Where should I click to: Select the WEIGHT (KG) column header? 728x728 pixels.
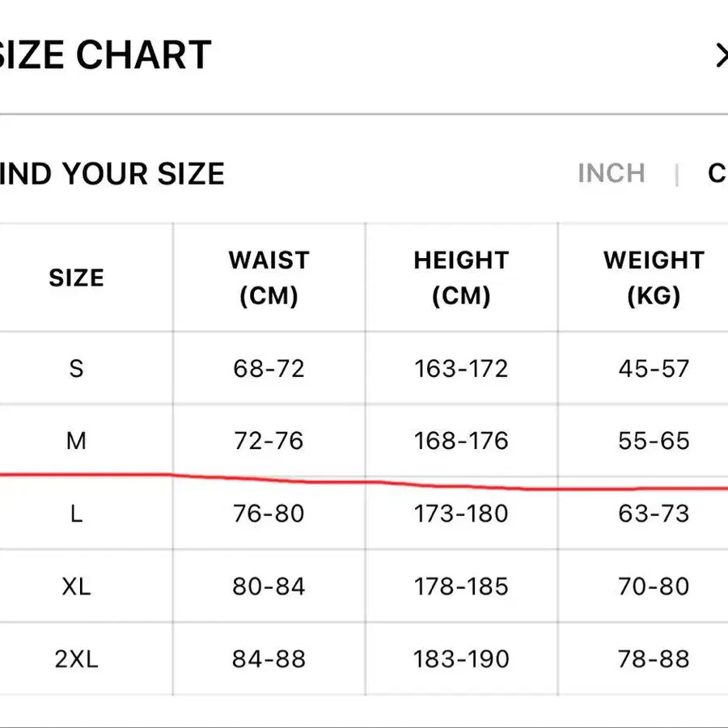(x=654, y=278)
